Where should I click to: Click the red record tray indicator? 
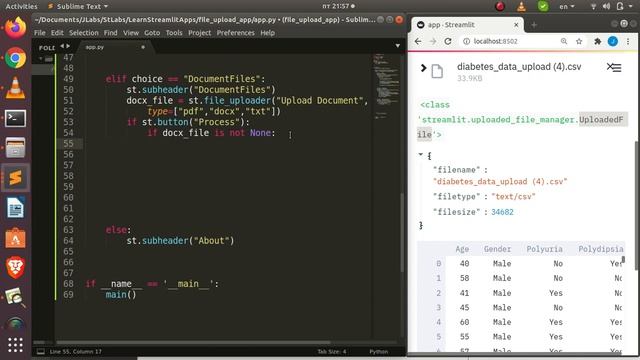tap(500, 6)
